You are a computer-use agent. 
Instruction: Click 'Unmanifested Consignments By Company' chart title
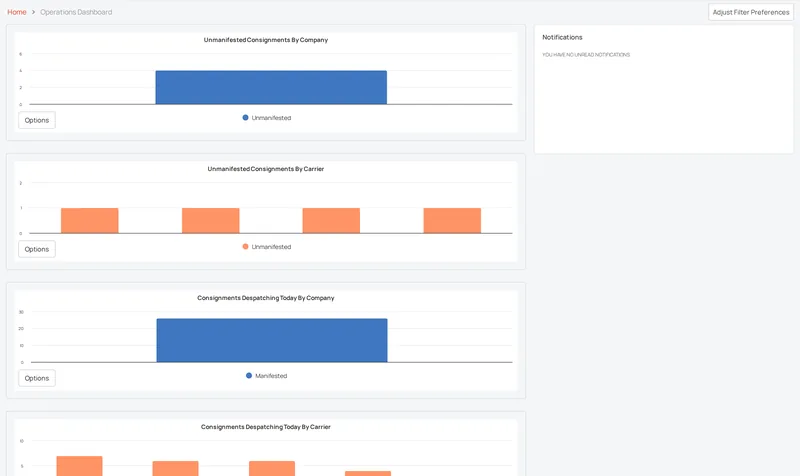[x=266, y=40]
